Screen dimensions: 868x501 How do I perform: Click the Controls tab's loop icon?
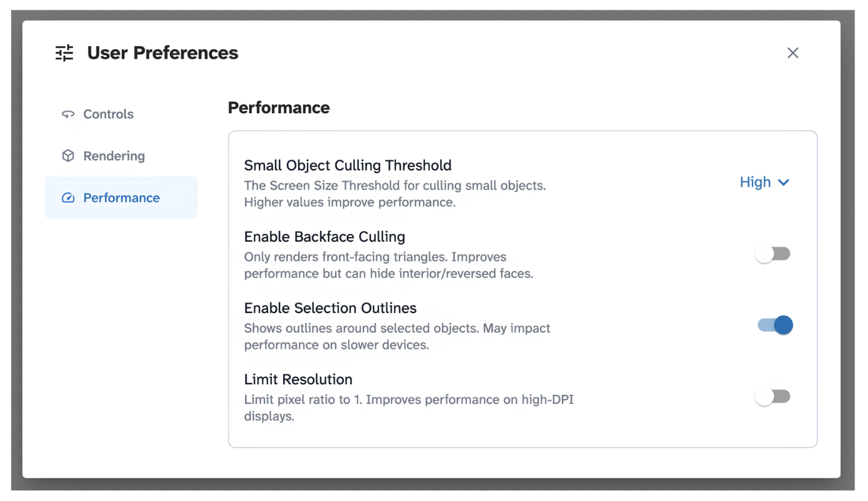68,114
